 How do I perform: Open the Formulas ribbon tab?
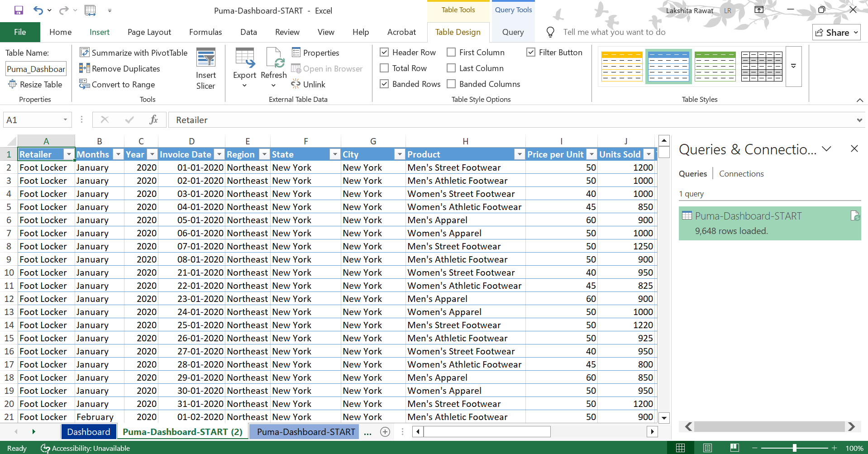pyautogui.click(x=205, y=32)
